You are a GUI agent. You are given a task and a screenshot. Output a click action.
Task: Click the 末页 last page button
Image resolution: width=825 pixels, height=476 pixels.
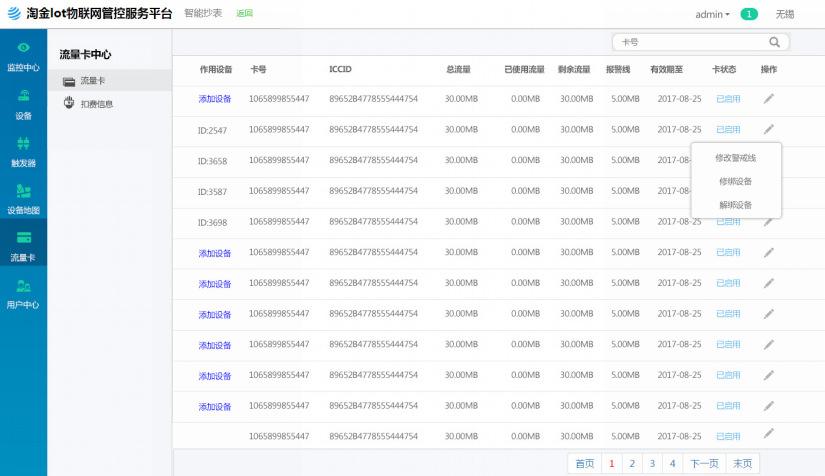pyautogui.click(x=742, y=463)
